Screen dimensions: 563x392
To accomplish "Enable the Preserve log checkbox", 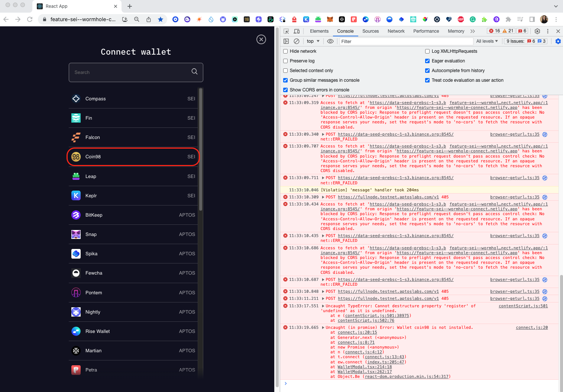I will [x=285, y=61].
